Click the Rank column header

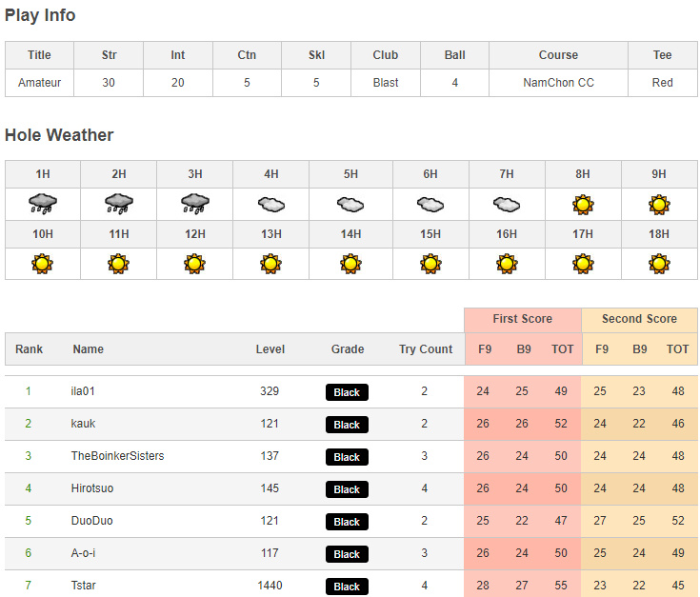click(x=30, y=349)
